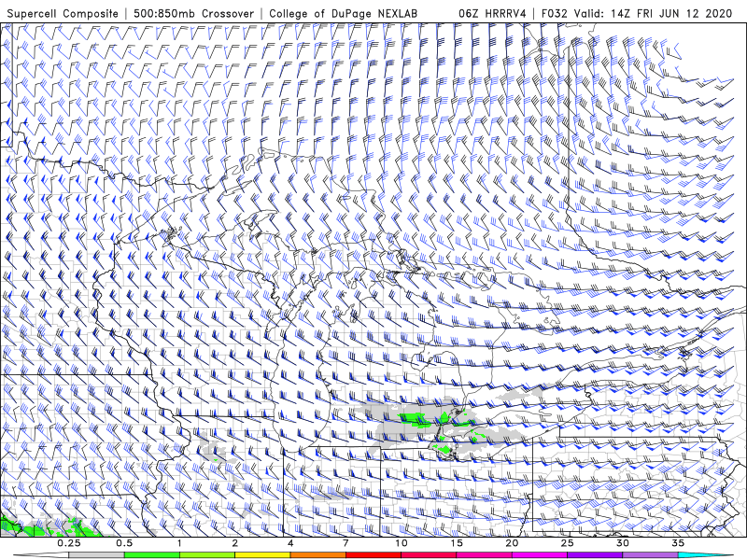
Task: Pick the cyan swatch beyond 35
Action: pyautogui.click(x=705, y=555)
